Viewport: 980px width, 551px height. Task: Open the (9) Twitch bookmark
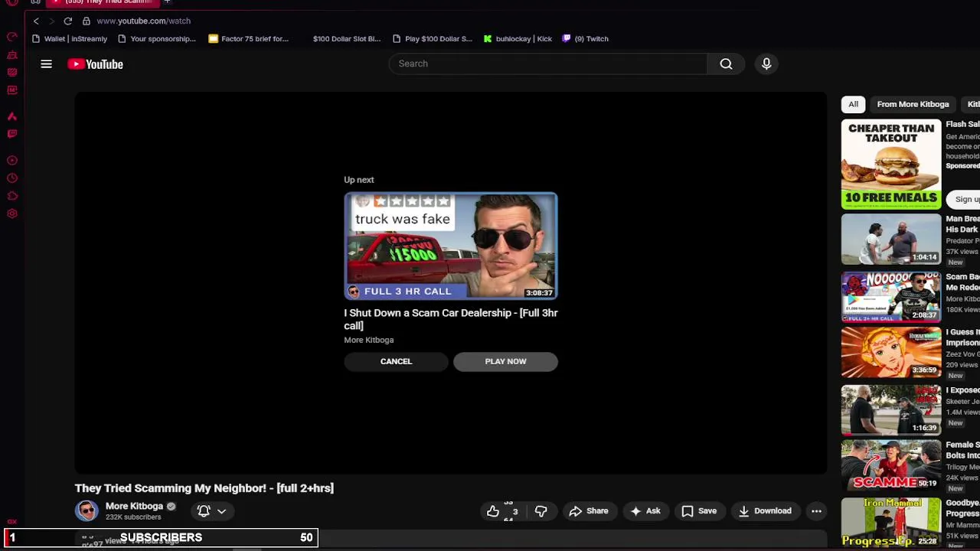click(x=586, y=39)
